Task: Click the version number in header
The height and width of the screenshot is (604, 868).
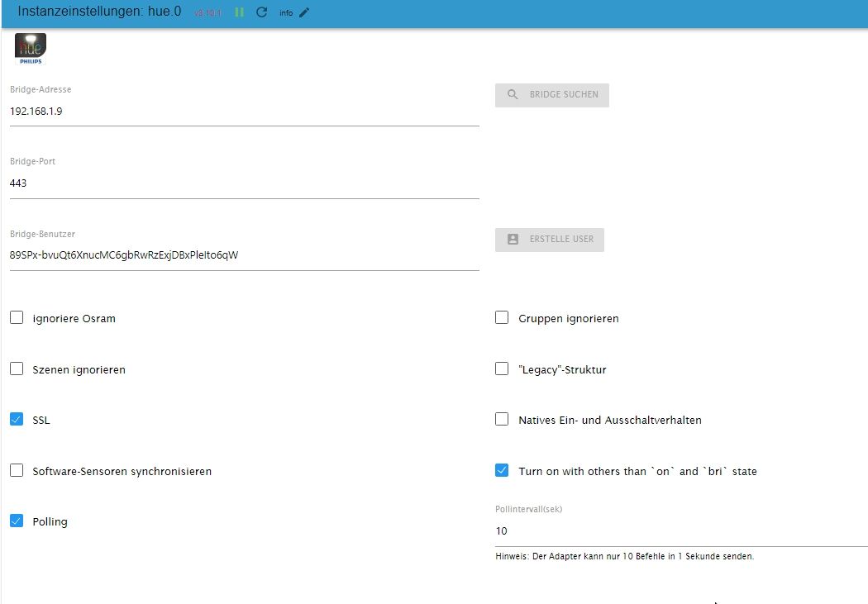Action: [207, 12]
